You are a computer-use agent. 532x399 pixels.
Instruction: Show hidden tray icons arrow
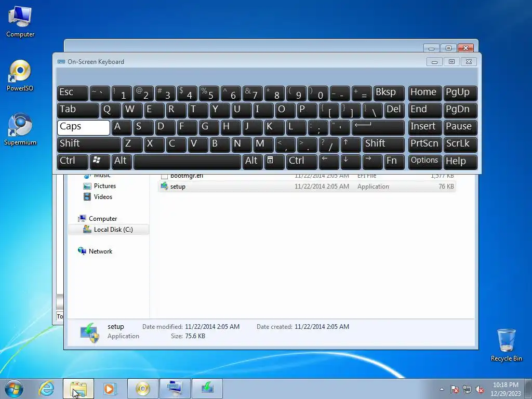(x=442, y=389)
